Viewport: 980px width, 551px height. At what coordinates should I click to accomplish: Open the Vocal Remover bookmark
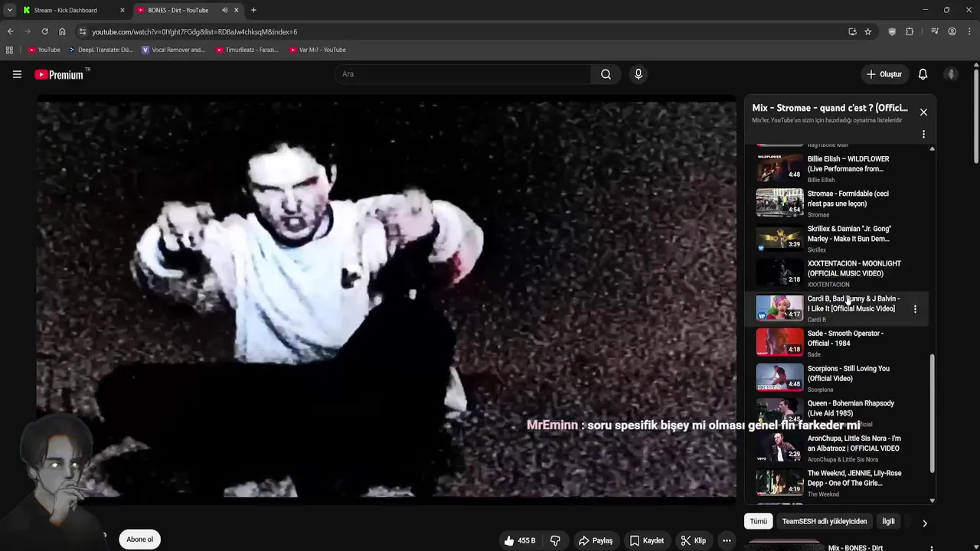(x=174, y=50)
